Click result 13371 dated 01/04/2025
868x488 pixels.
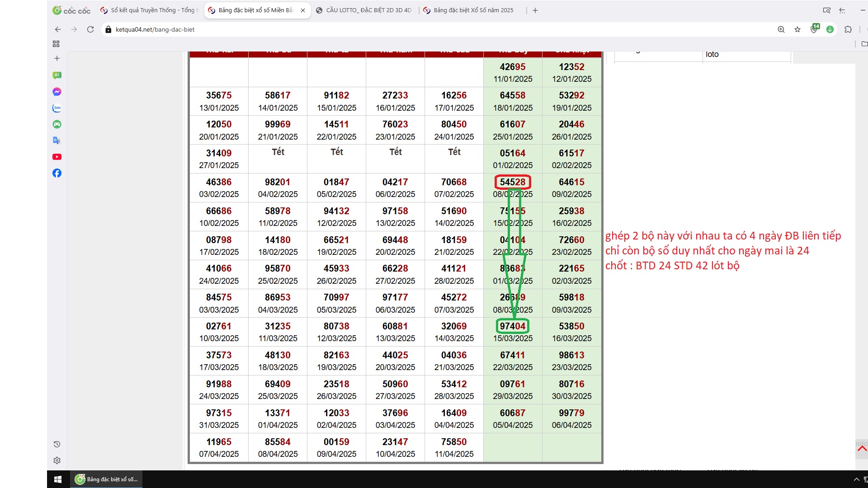click(278, 413)
